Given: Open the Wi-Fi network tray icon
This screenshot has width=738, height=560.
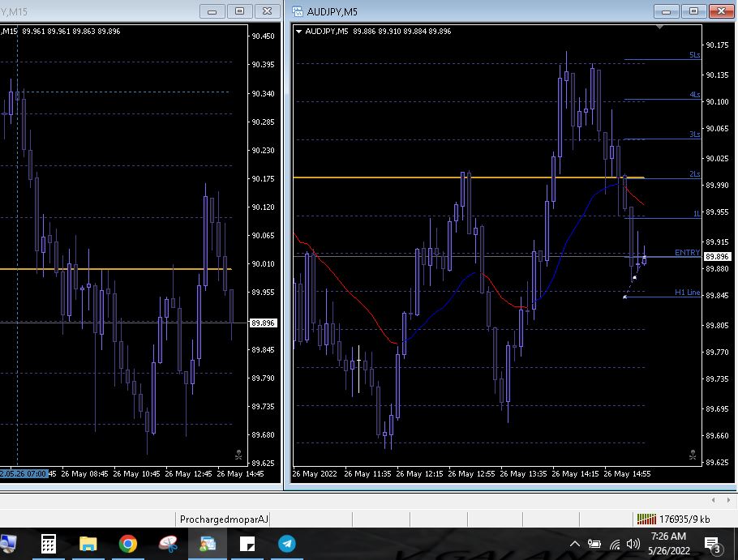Looking at the screenshot, I should click(x=614, y=544).
